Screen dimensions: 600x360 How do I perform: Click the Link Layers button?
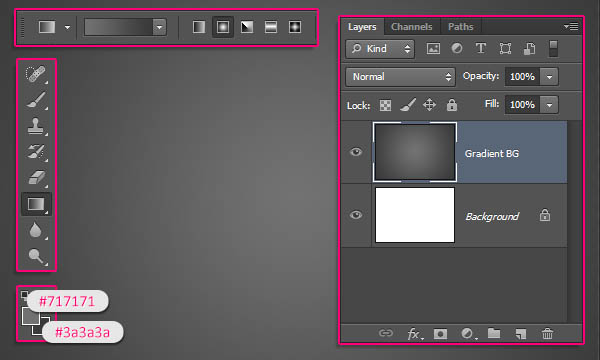click(386, 333)
